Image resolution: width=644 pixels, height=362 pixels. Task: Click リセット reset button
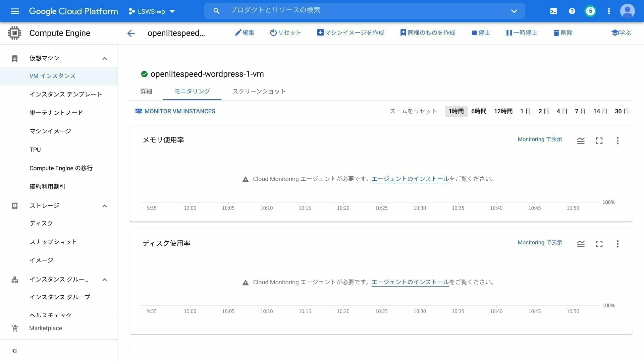tap(285, 33)
